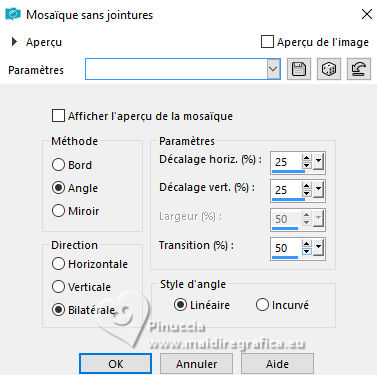Choose Incurvé angle style
This screenshot has height=375, width=377.
tap(262, 305)
